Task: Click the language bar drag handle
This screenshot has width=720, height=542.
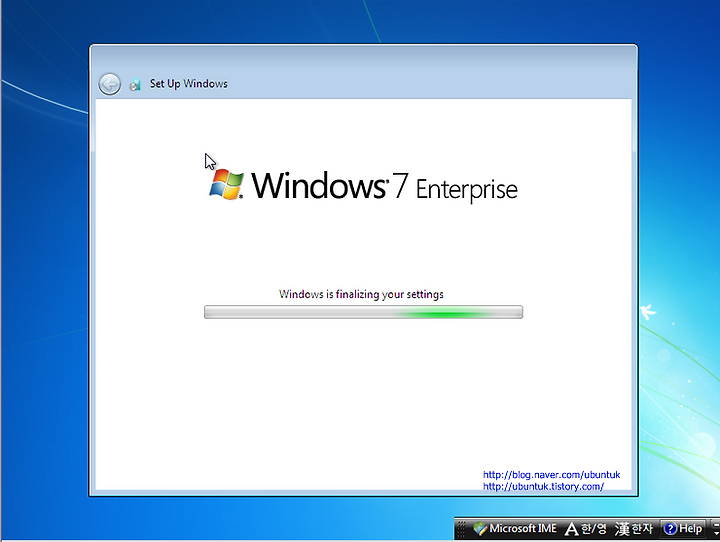Action: click(x=461, y=529)
